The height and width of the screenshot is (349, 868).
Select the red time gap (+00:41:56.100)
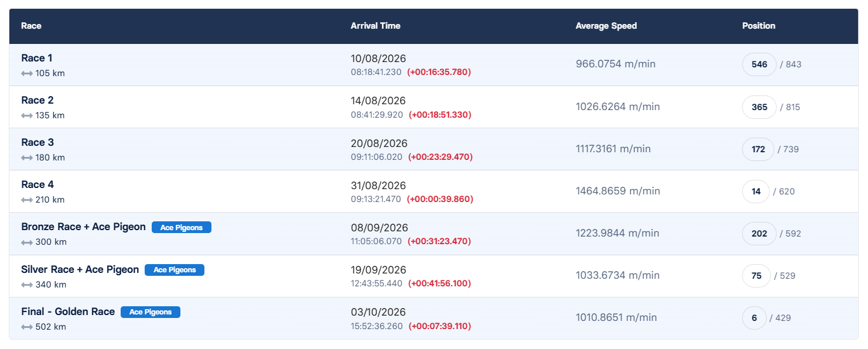tap(439, 283)
